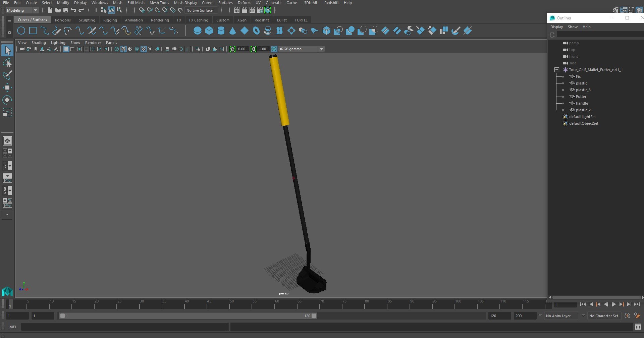Create a NURBS Cylinder from shelf
This screenshot has width=644, height=338.
point(221,31)
